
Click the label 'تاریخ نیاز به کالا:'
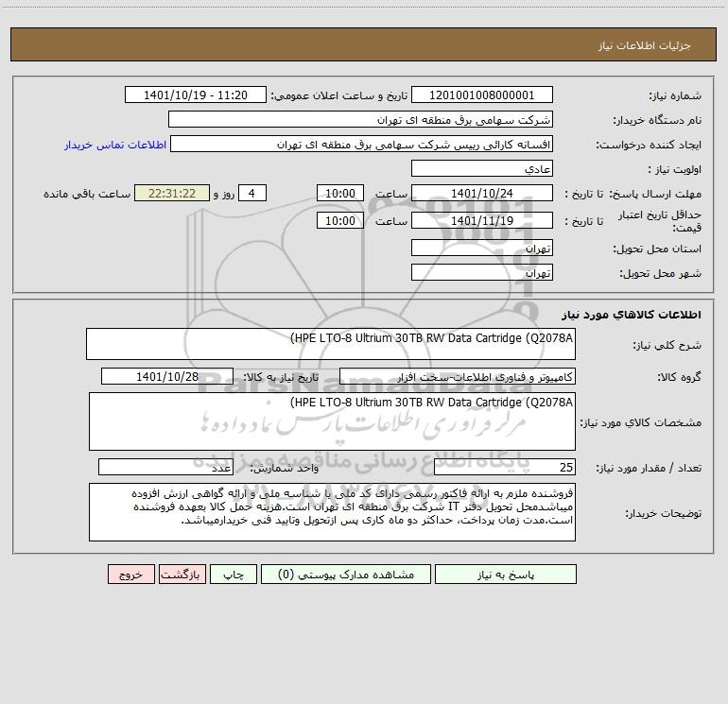point(282,377)
